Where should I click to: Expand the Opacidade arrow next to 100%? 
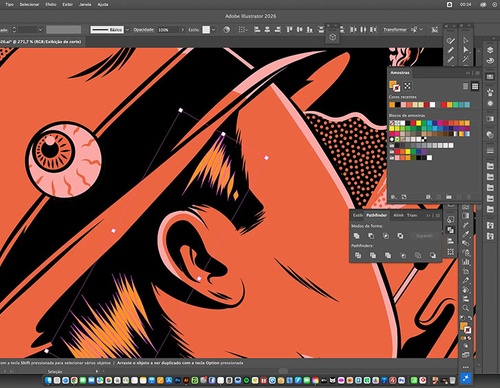183,30
